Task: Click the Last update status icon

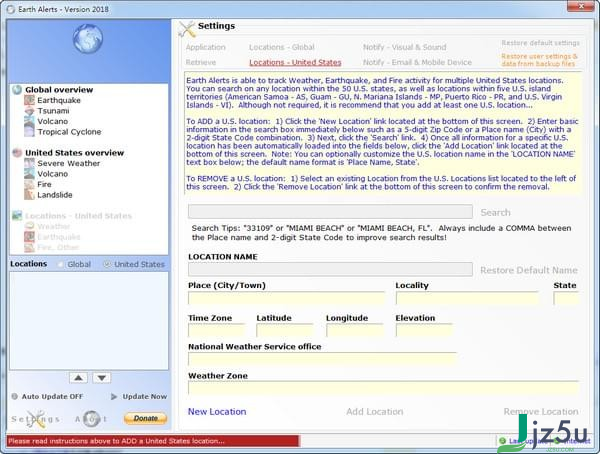Action: (502, 441)
